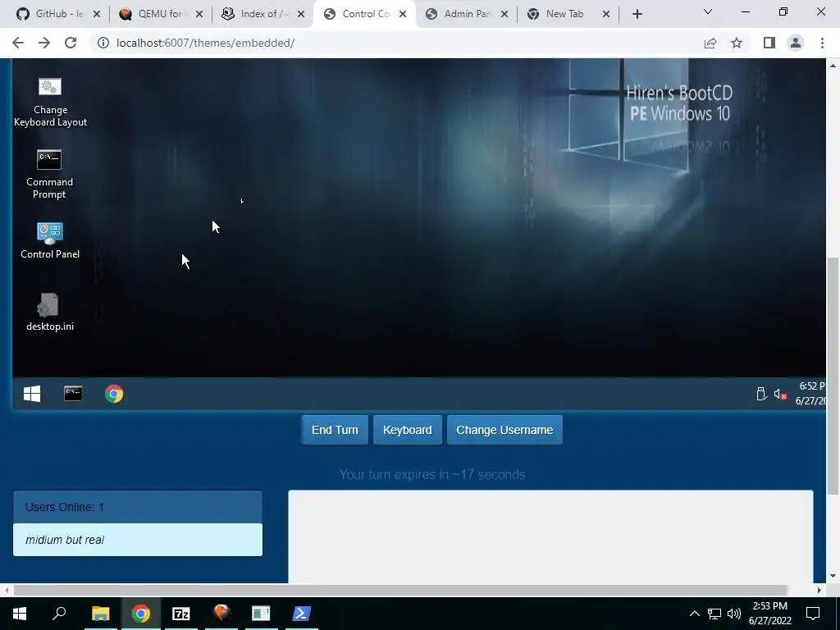
Task: Click the Change Username button
Action: [x=504, y=430]
